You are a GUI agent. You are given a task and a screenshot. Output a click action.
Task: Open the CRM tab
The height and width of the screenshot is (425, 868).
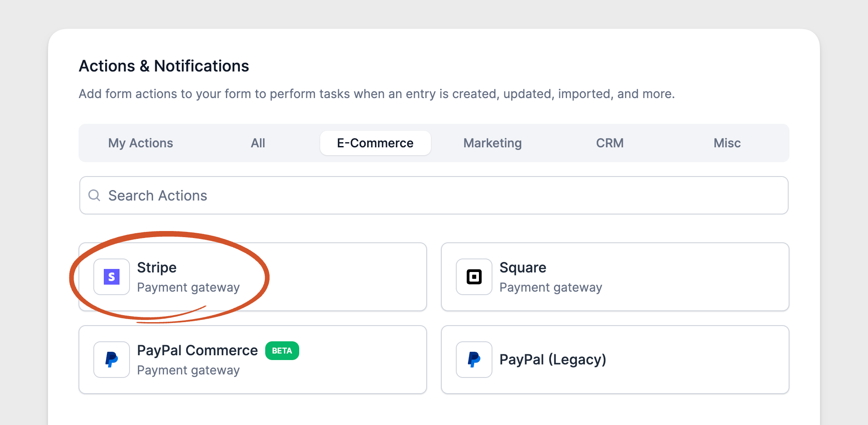610,143
